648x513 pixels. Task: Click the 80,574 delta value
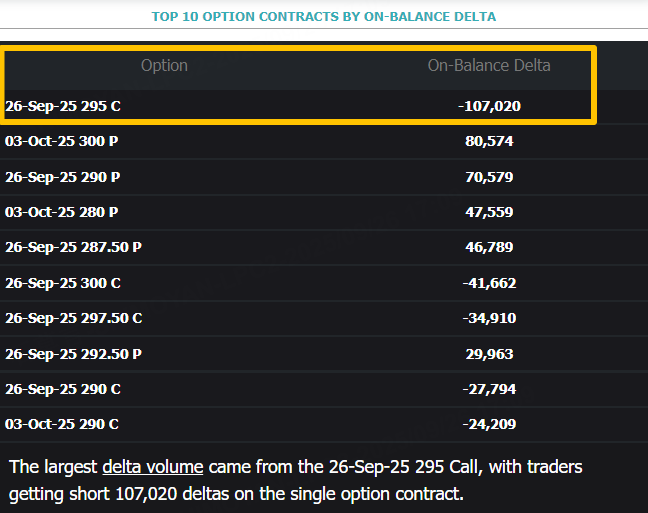tap(489, 141)
